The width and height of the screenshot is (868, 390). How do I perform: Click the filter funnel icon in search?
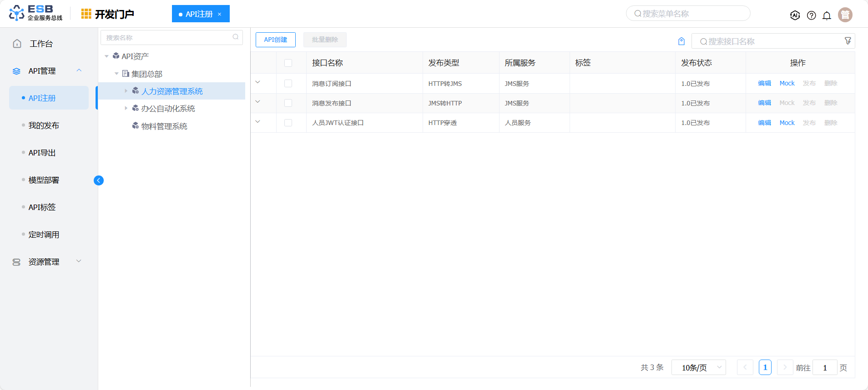tap(848, 41)
